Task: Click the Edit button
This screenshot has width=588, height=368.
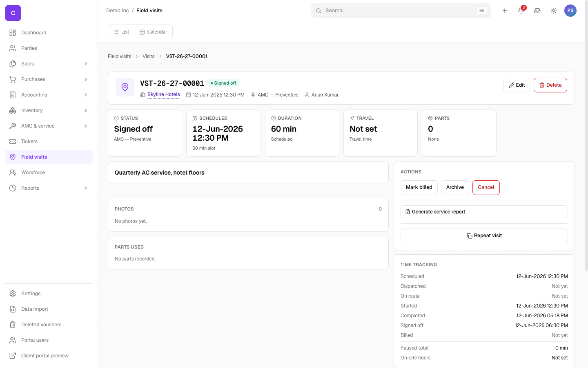Action: [x=517, y=85]
